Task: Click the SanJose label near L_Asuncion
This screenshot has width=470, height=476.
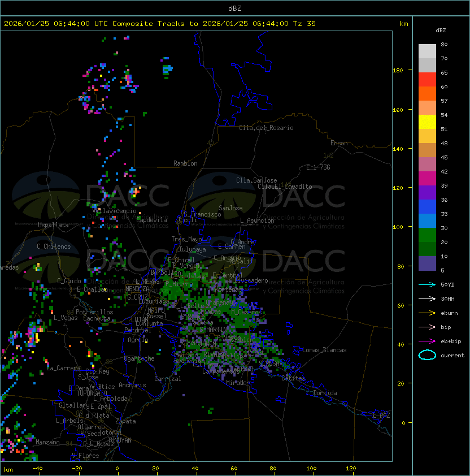Action: coord(230,208)
